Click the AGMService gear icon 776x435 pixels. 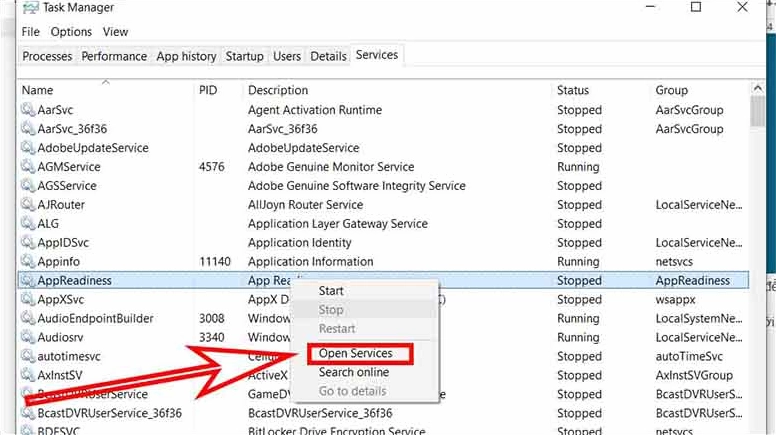[x=28, y=166]
